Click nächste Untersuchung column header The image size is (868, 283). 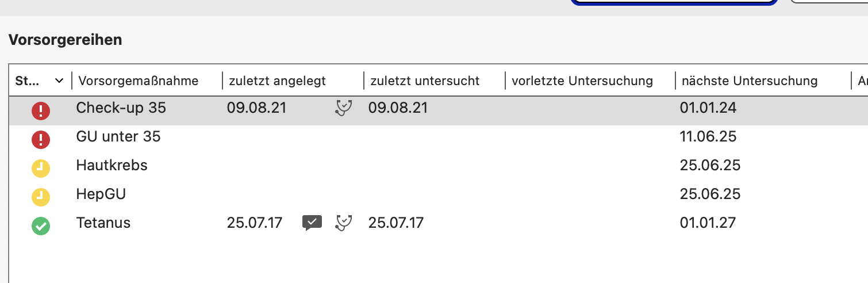[x=750, y=81]
